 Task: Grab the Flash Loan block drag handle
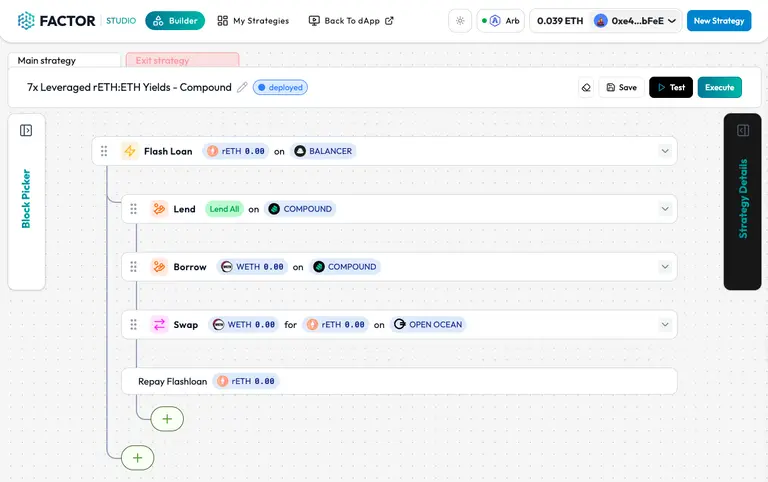(x=104, y=151)
